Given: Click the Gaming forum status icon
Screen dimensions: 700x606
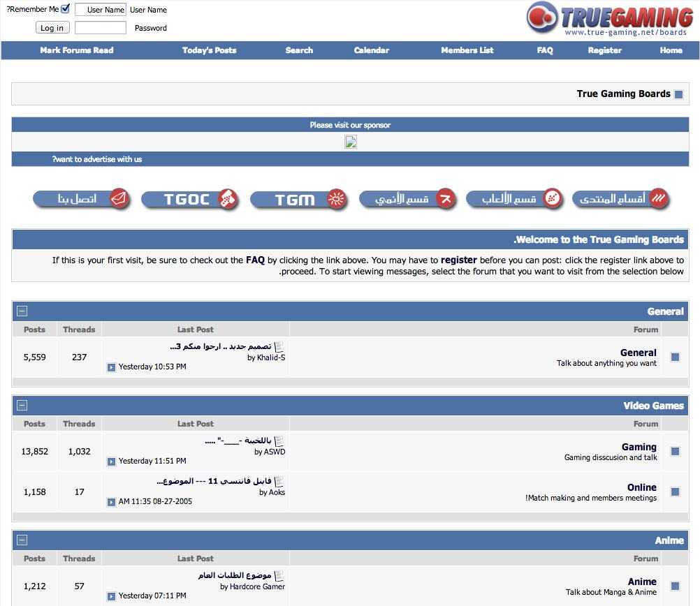Looking at the screenshot, I should tap(675, 451).
